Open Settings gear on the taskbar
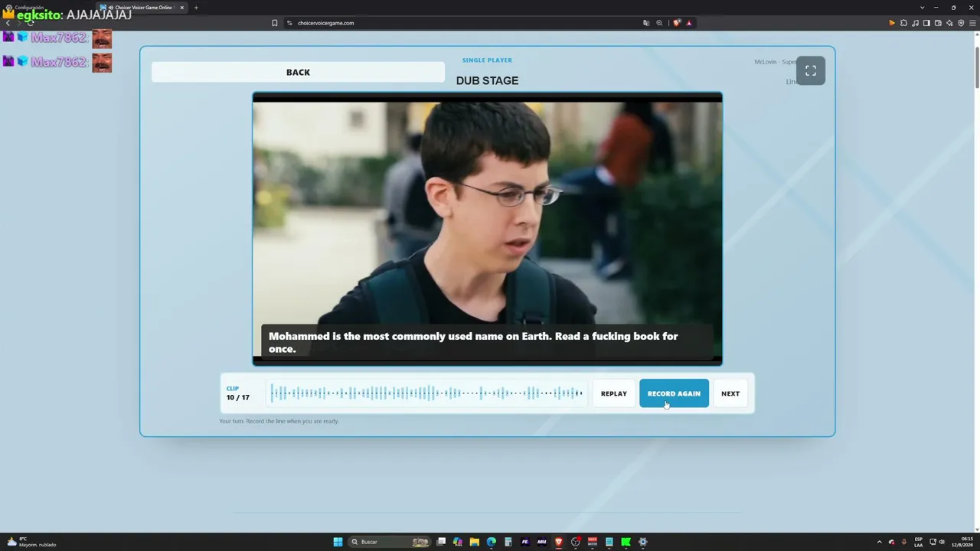Viewport: 980px width, 551px height. pos(642,542)
